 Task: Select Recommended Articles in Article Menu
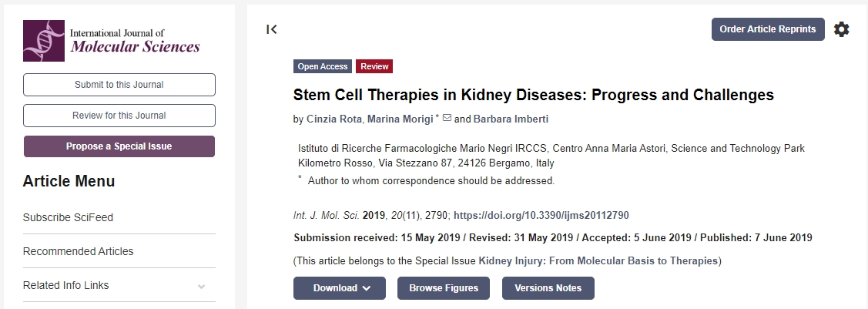click(78, 251)
